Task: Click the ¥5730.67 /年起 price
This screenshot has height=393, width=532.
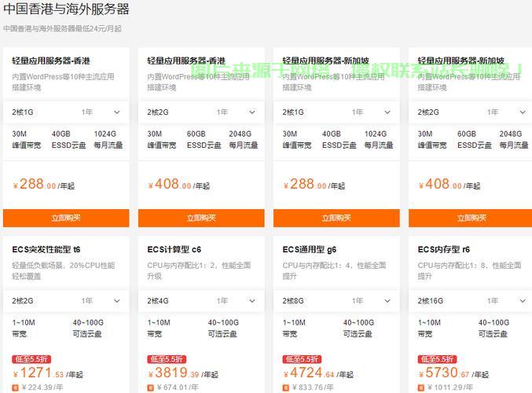Action: 453,373
